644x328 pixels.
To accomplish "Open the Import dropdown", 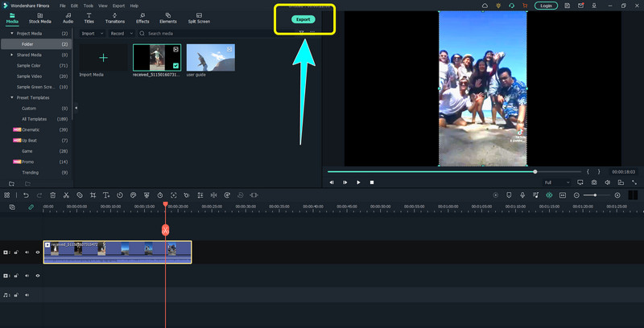I will pyautogui.click(x=90, y=34).
